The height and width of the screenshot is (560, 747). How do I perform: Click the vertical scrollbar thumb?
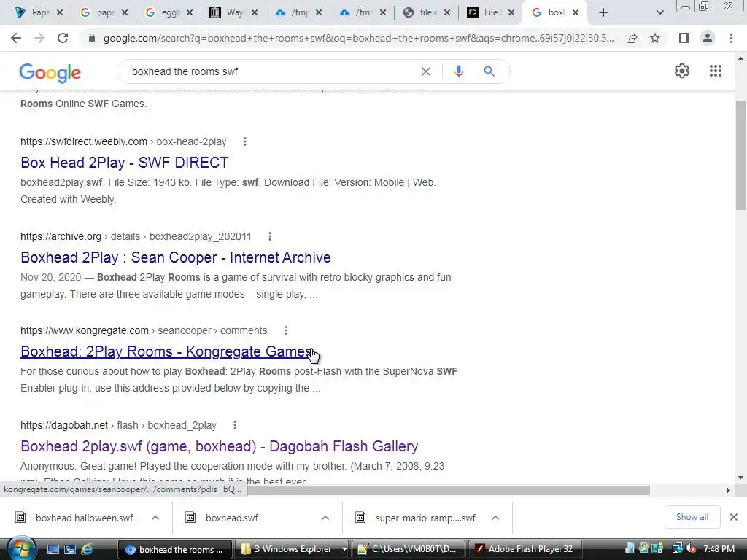[740, 155]
